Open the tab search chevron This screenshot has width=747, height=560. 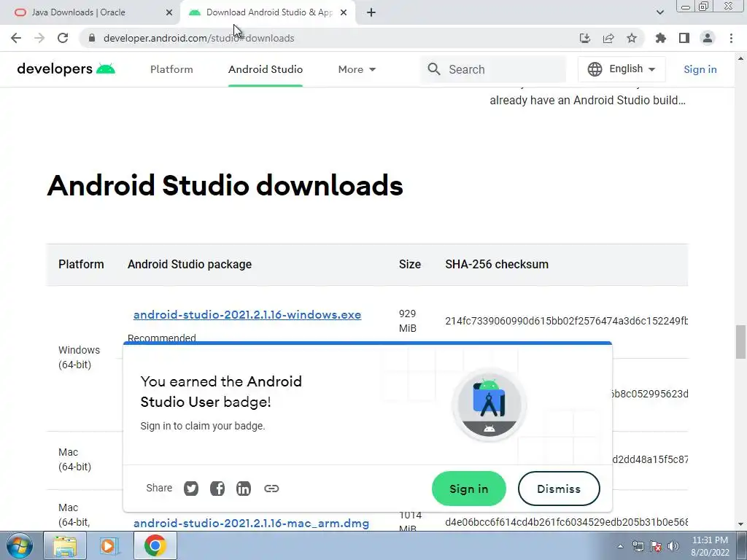tap(659, 12)
